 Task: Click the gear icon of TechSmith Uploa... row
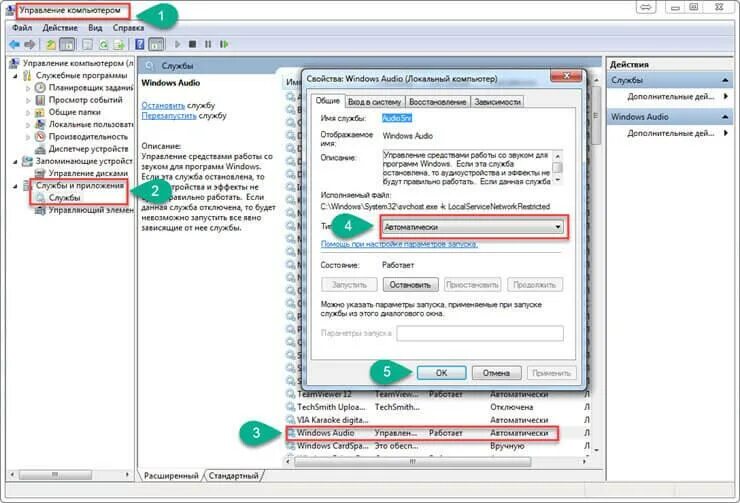[291, 406]
